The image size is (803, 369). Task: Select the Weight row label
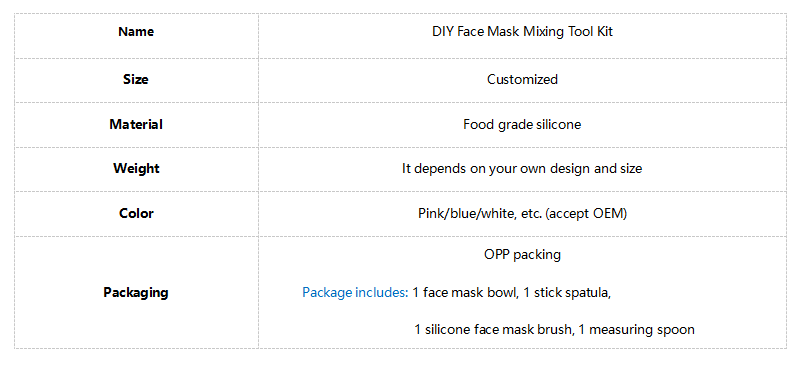point(136,168)
